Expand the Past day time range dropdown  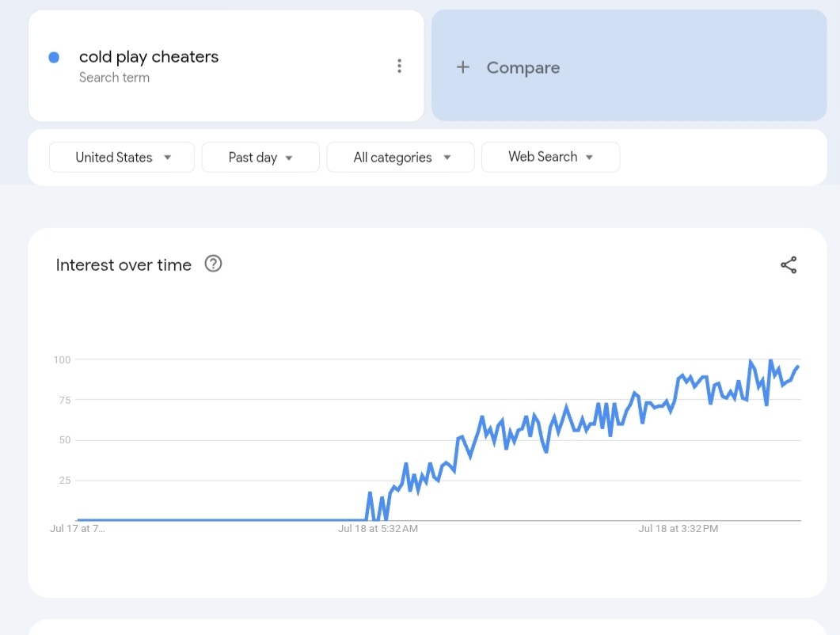(x=260, y=157)
